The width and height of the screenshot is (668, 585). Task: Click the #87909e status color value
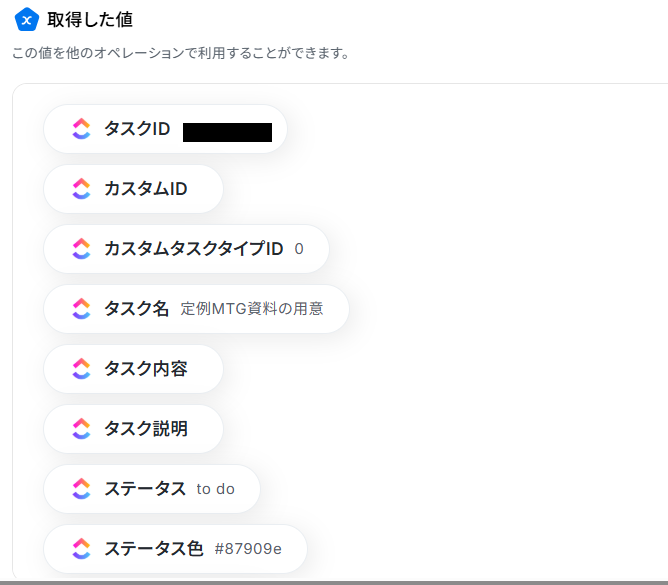[x=248, y=549]
